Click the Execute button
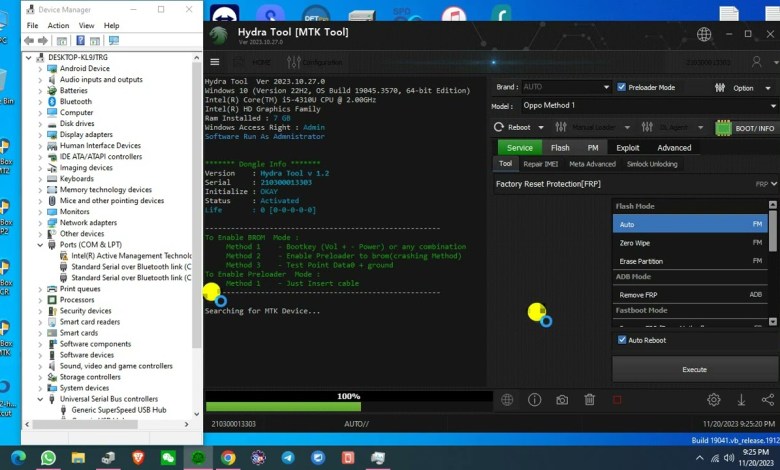Image resolution: width=780 pixels, height=470 pixels. [694, 369]
